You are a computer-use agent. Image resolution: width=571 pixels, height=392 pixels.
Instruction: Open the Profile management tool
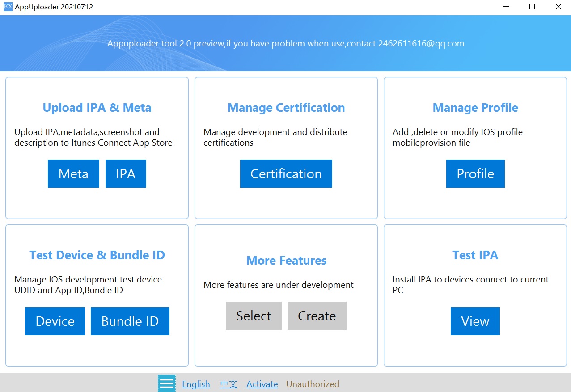tap(475, 173)
